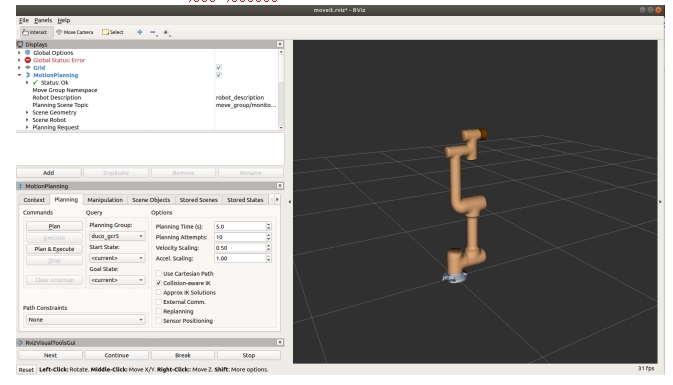Viewport: 673px width, 385px height.
Task: Activate the Move Camera tool
Action: coord(75,32)
